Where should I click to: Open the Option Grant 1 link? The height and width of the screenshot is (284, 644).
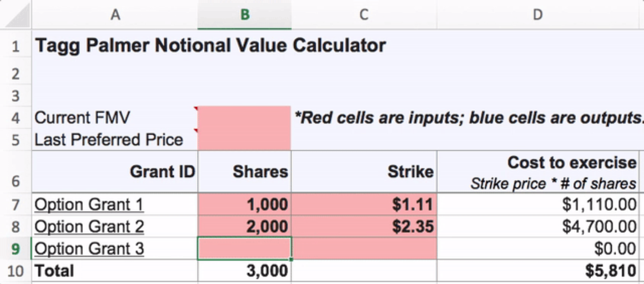(x=89, y=205)
